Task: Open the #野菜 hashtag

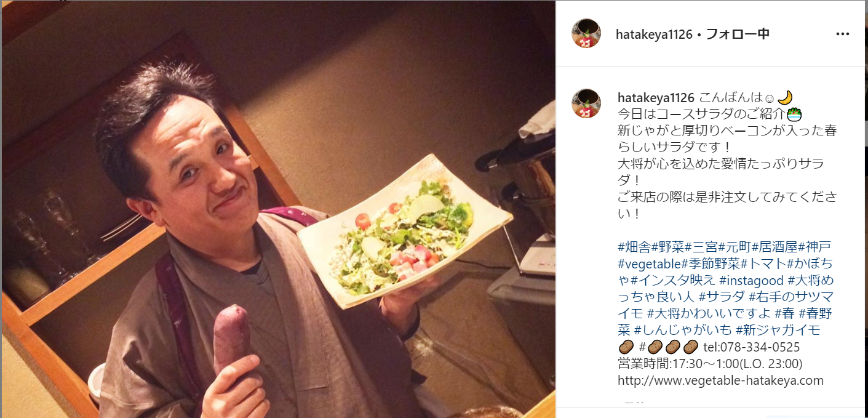Action: pos(668,247)
